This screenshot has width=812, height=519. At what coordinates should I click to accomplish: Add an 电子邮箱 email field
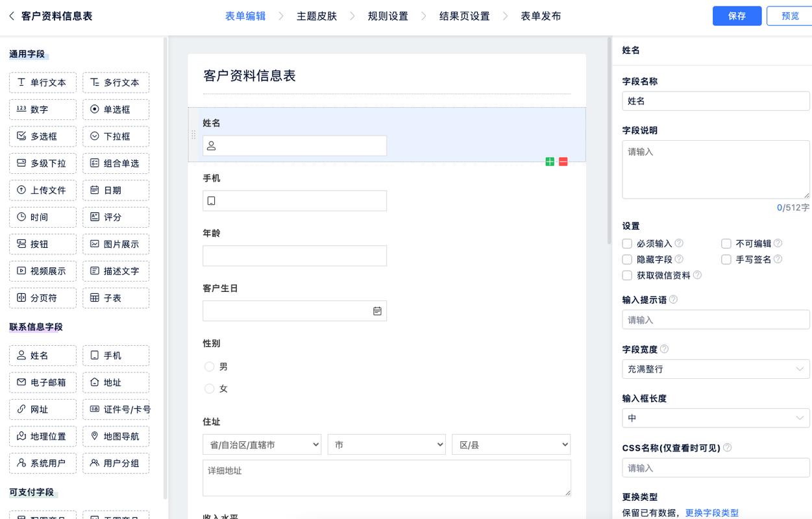pos(43,383)
